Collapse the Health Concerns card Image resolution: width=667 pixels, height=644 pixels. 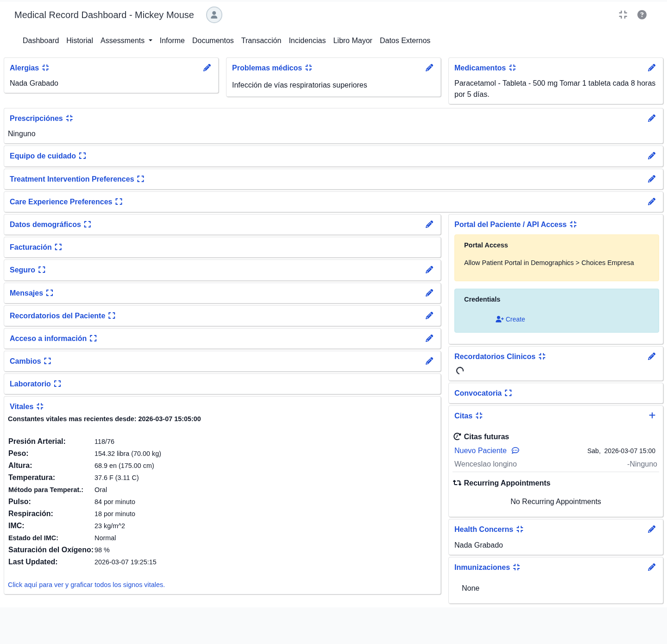[520, 530]
